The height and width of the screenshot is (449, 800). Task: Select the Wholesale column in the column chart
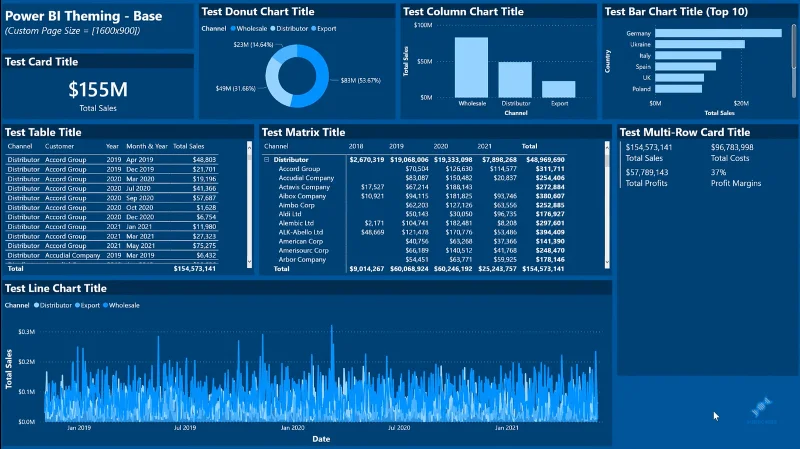471,67
